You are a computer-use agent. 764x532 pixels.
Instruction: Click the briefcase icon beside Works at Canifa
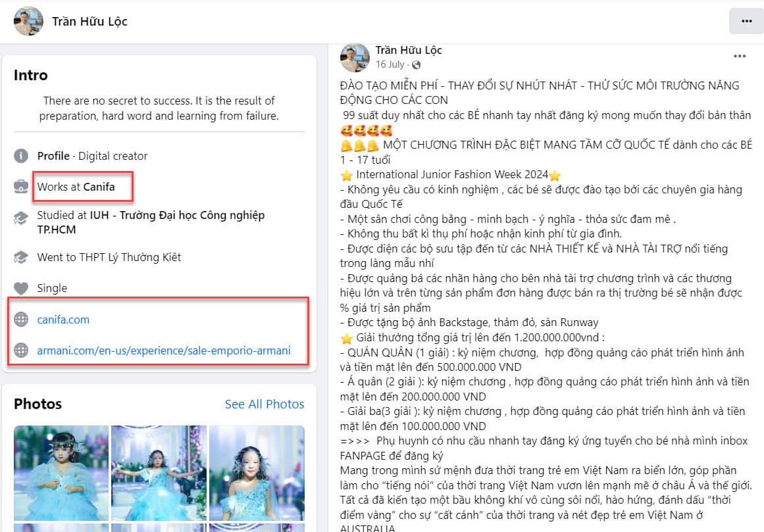21,187
